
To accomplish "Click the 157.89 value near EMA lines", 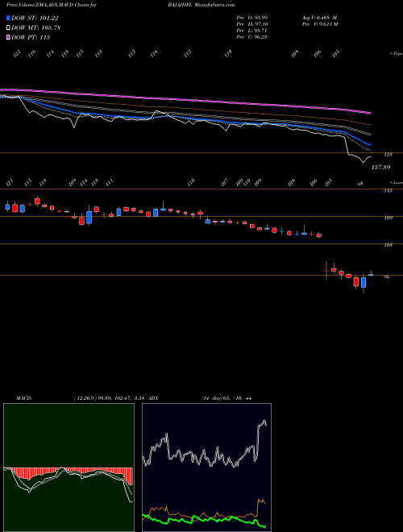I will tap(381, 168).
